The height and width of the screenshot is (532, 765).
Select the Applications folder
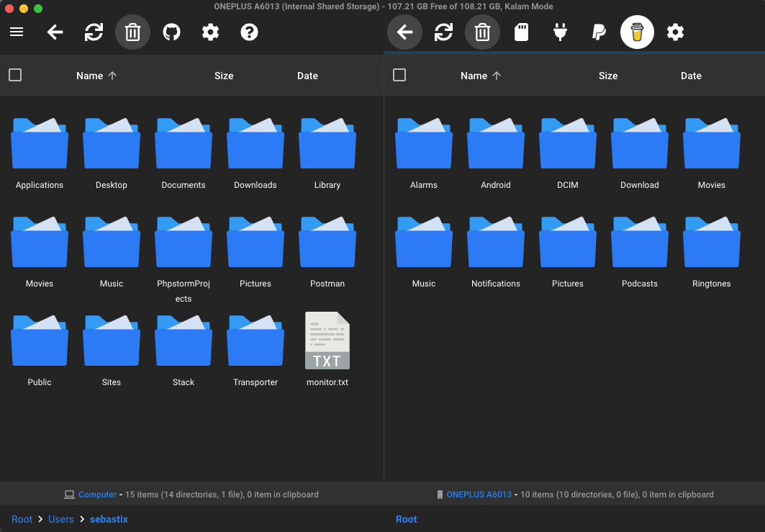click(x=40, y=154)
